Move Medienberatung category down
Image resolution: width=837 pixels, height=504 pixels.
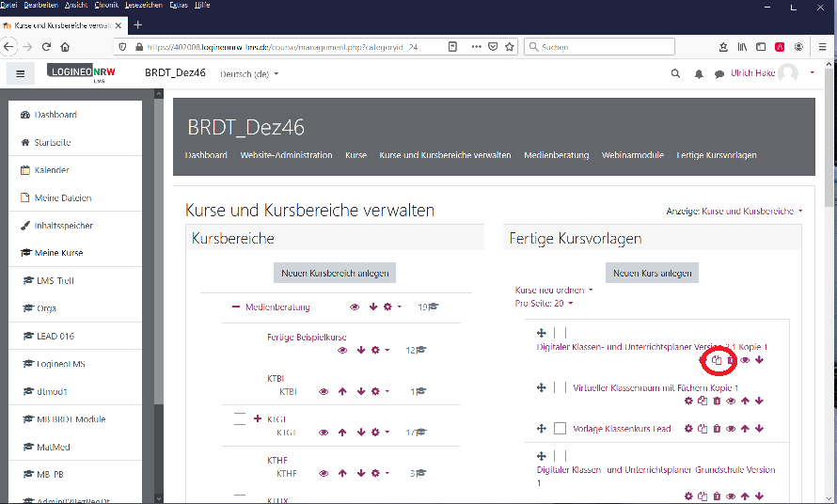372,307
